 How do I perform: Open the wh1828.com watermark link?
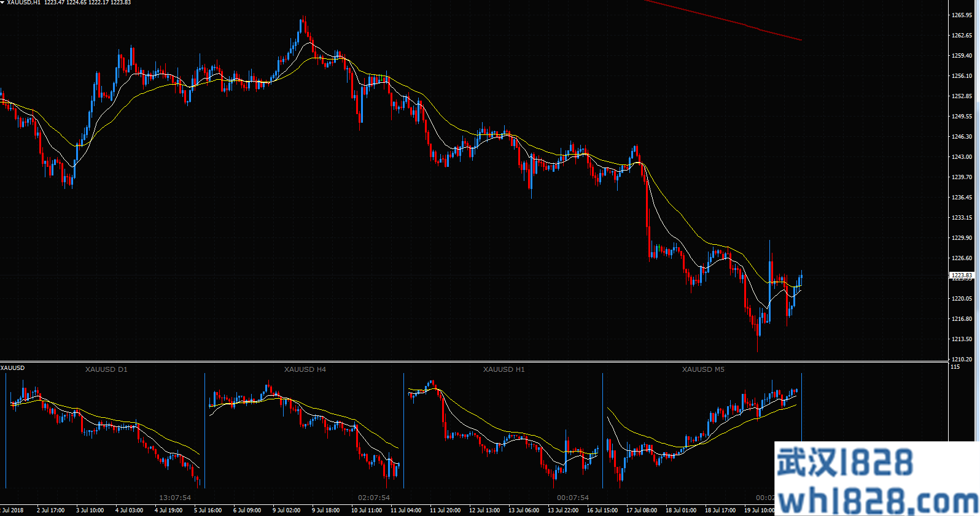coord(877,502)
